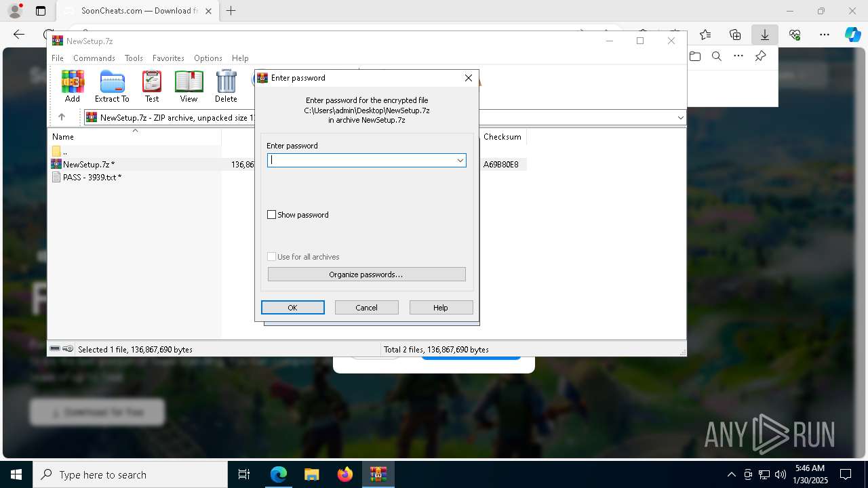The height and width of the screenshot is (488, 868).
Task: Pin the downloads panel
Action: pyautogui.click(x=761, y=56)
